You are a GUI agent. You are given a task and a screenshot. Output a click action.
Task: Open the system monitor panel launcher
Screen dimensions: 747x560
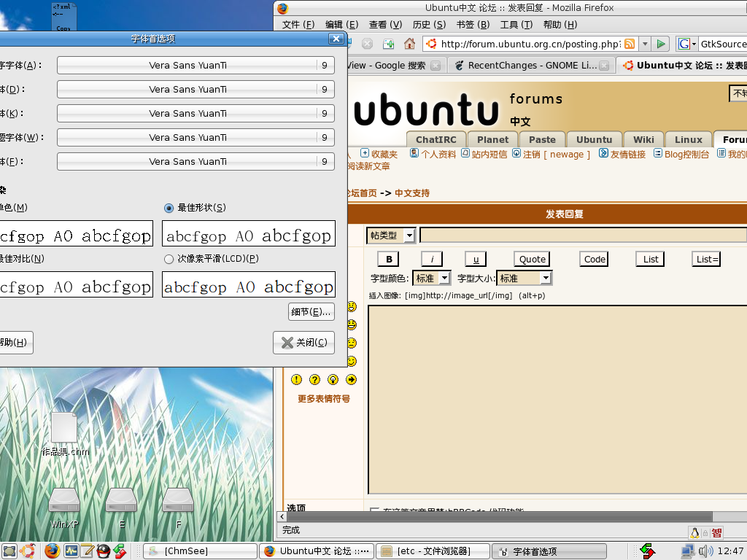tap(71, 551)
